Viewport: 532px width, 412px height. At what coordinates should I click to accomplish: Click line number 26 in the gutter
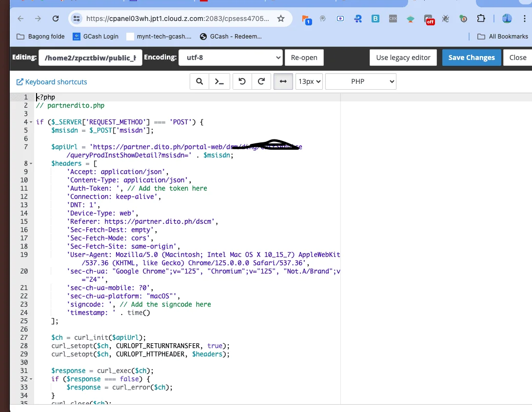24,329
